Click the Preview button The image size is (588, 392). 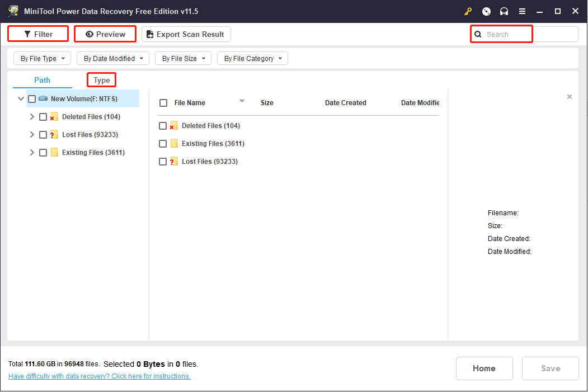point(105,34)
